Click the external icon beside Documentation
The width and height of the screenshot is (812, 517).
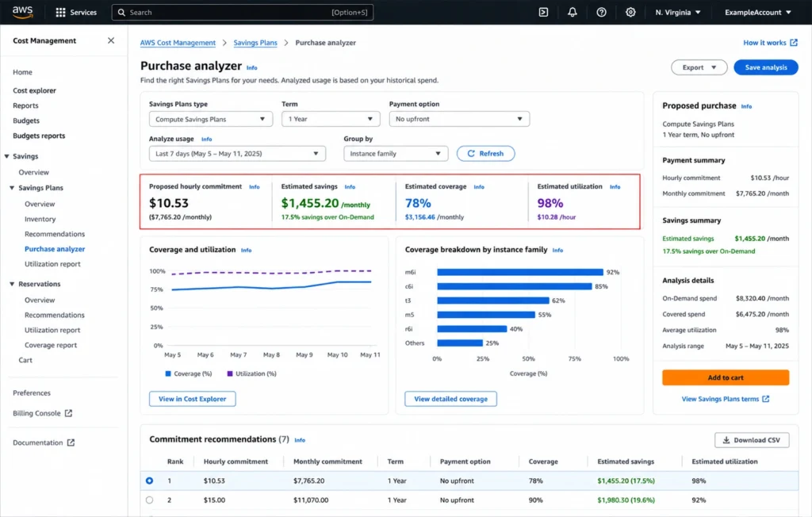click(71, 442)
